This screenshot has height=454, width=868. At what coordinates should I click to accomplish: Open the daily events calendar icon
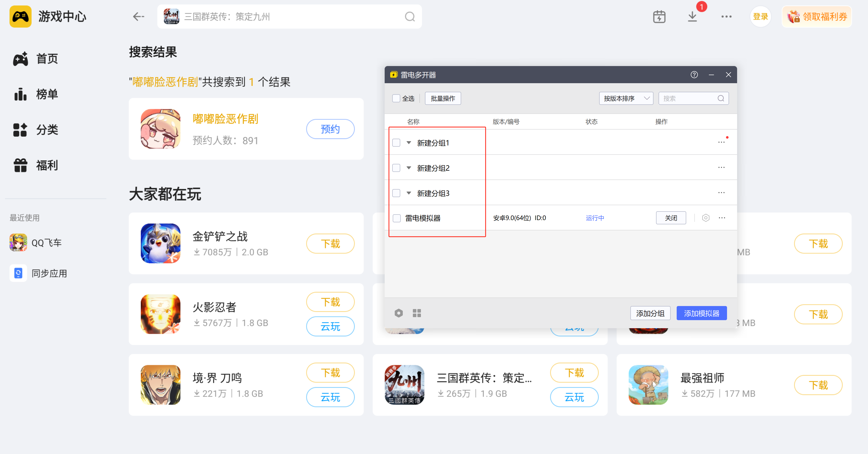[x=659, y=17]
